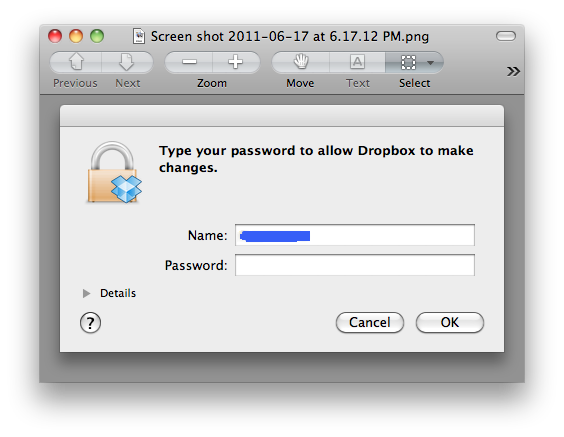The image size is (564, 437).
Task: Close the Preview window with red button
Action: click(55, 36)
